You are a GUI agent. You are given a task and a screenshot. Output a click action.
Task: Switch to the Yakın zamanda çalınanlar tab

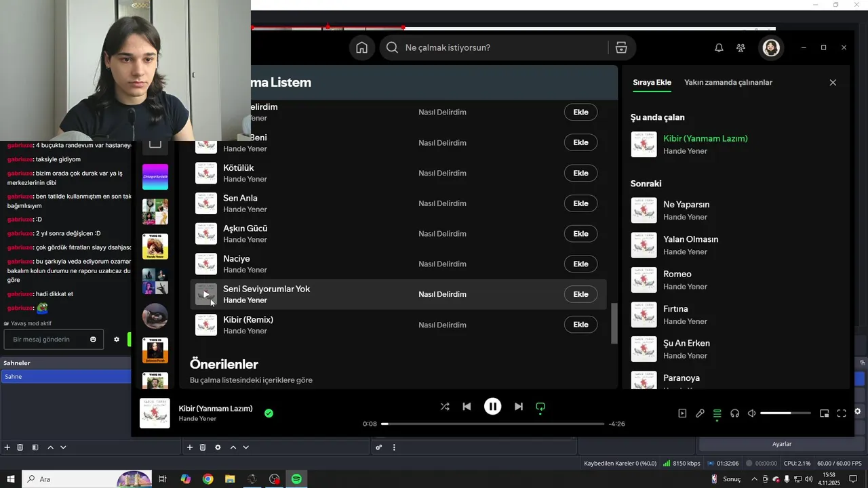(728, 83)
